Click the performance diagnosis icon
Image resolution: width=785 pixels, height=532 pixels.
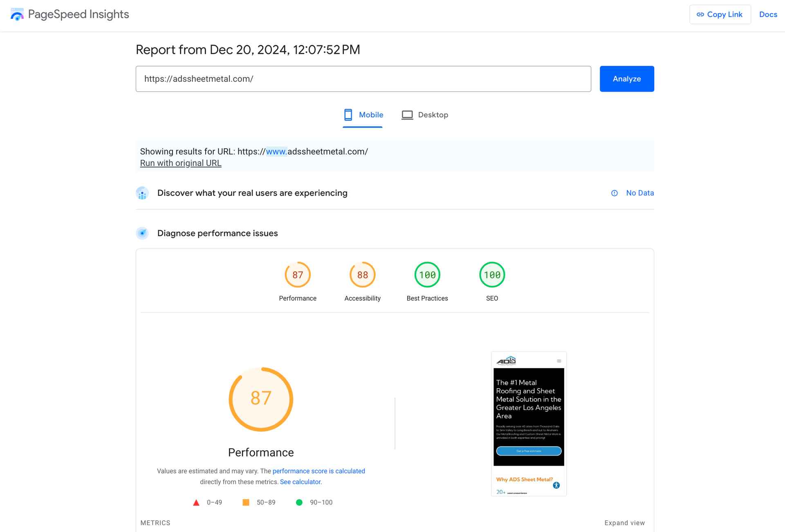142,233
